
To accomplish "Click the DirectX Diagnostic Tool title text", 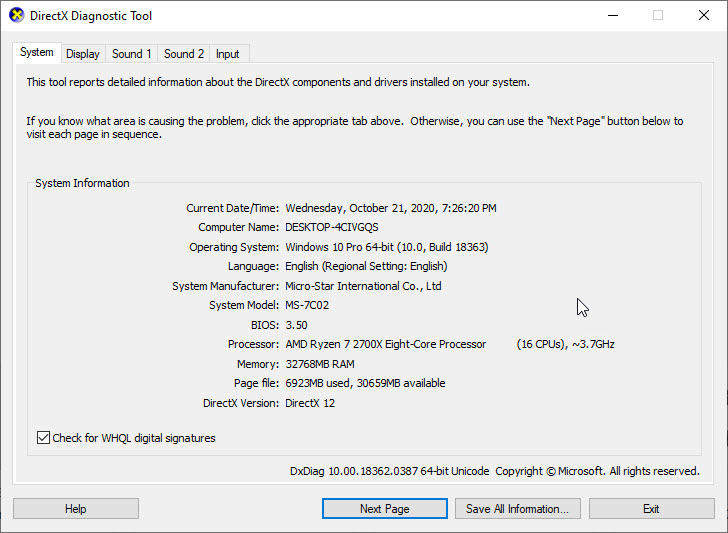I will coord(91,16).
